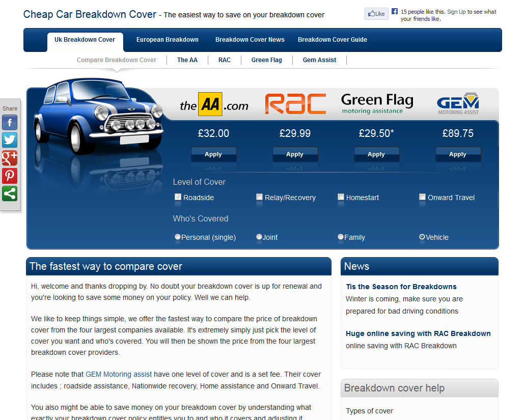Share the page on Google+
The width and height of the screenshot is (525, 420).
click(x=10, y=158)
